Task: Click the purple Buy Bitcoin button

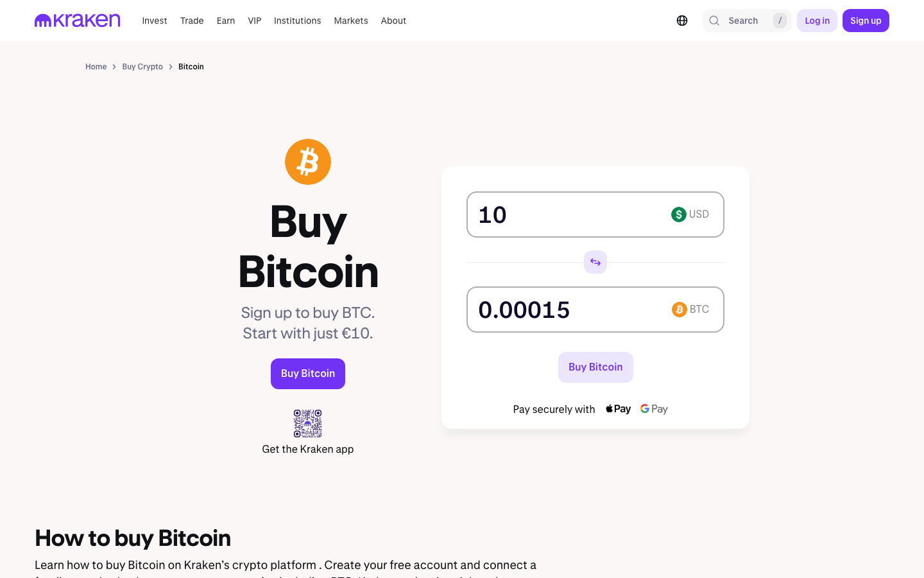Action: click(308, 373)
